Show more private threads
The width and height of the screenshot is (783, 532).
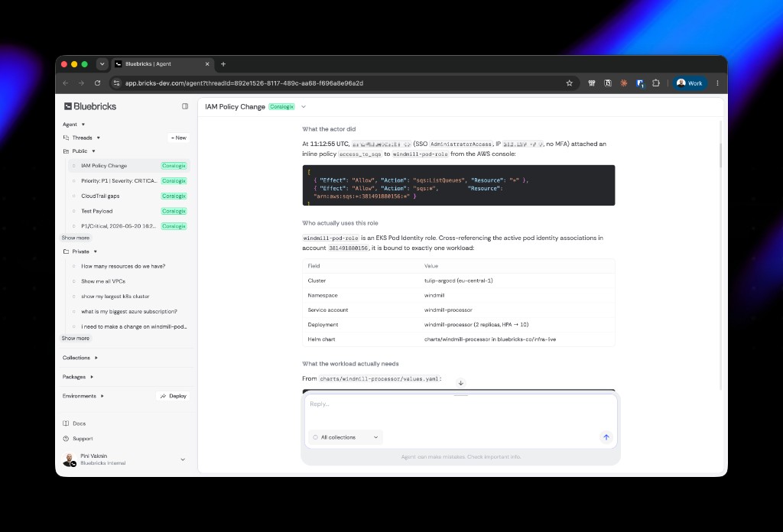coord(76,339)
